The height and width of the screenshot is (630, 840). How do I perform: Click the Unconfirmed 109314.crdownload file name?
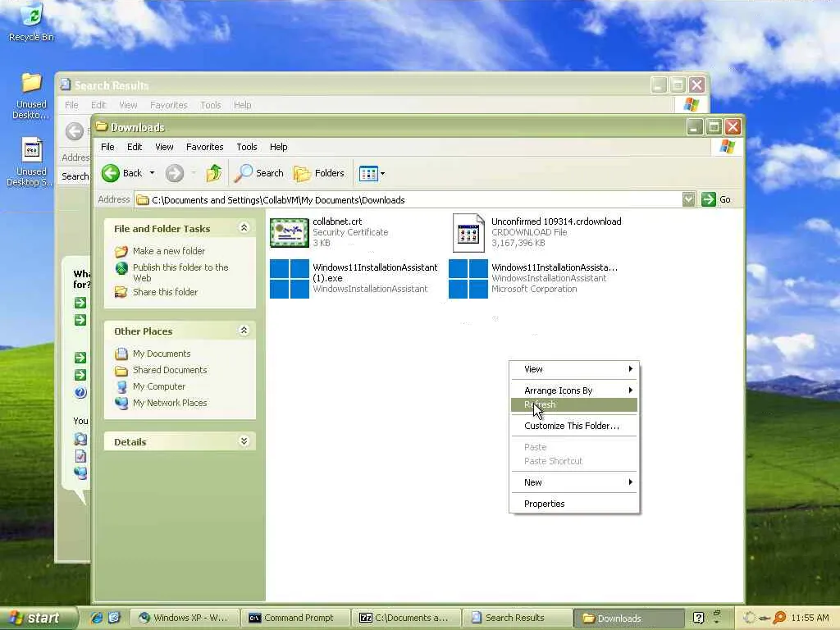coord(556,221)
